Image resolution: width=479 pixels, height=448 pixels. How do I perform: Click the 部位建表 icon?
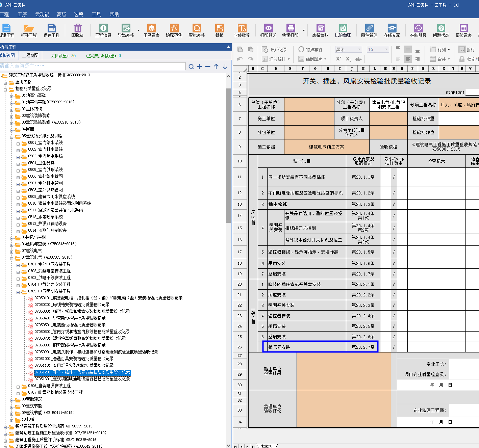click(463, 30)
